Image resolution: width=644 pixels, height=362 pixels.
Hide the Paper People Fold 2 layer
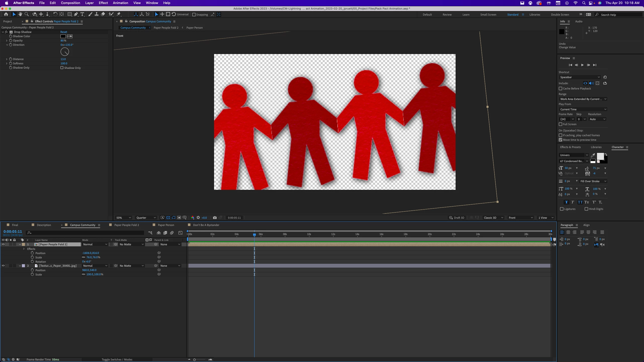(x=3, y=244)
